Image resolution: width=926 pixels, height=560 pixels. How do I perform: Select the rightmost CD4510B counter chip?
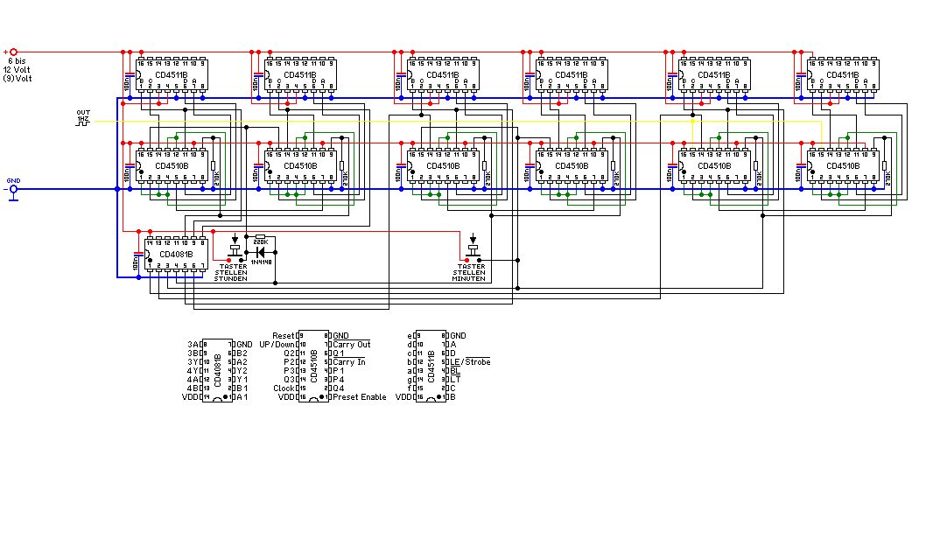(x=845, y=165)
